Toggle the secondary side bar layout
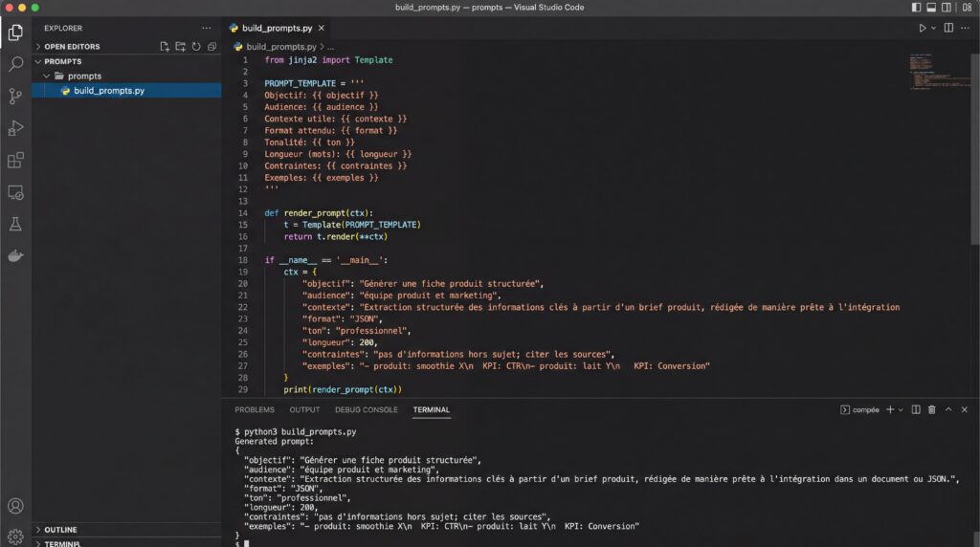 click(x=947, y=8)
